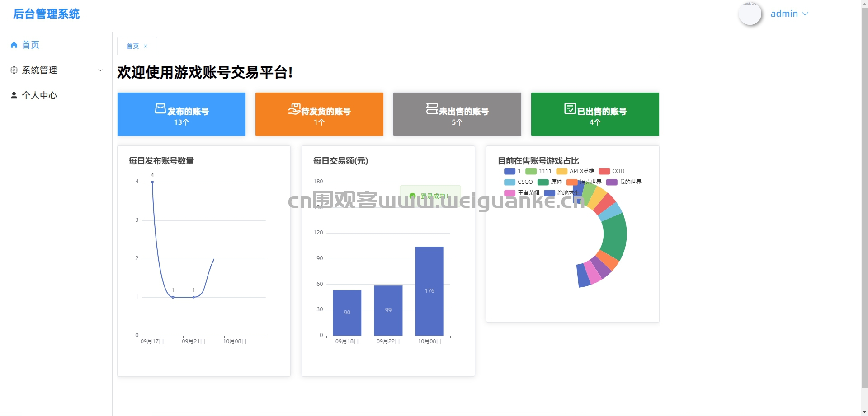The height and width of the screenshot is (416, 868).
Task: Click the 09月18日 axis label
Action: (x=347, y=341)
